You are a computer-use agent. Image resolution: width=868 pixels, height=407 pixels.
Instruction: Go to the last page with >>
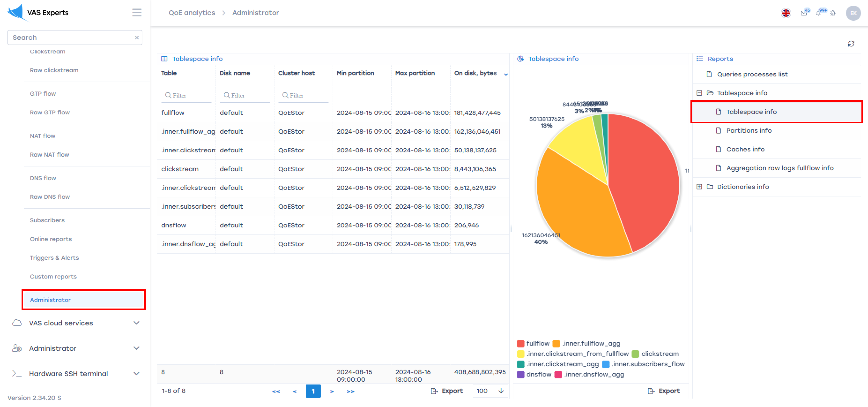coord(350,391)
